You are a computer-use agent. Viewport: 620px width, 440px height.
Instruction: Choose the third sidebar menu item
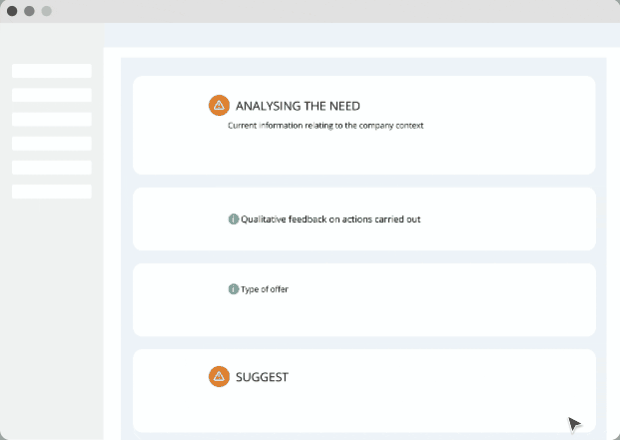tap(52, 119)
